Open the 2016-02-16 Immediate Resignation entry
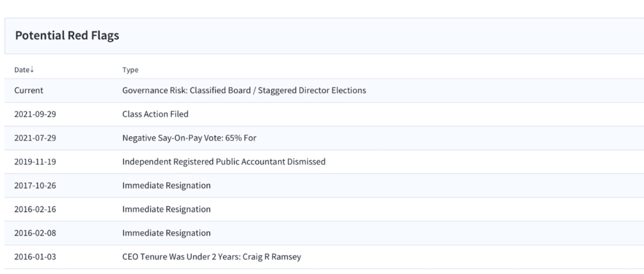Screen dimensions: 644x274 [166, 209]
